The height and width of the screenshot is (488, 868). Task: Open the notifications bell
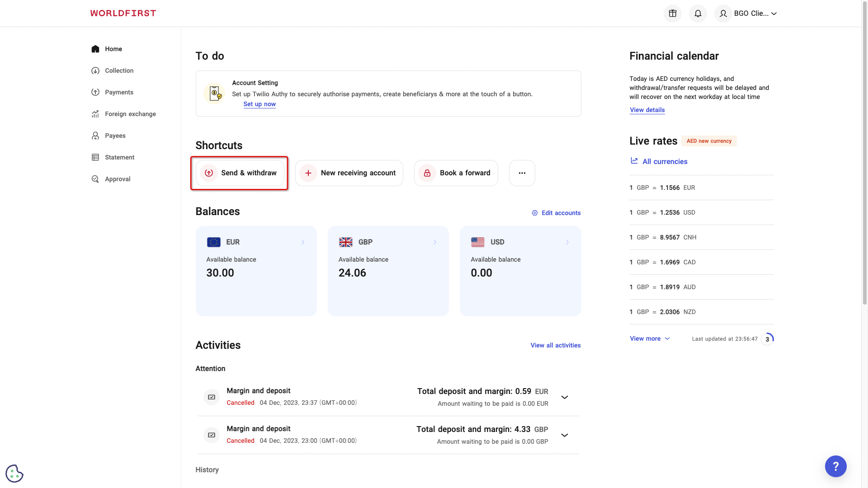point(698,13)
